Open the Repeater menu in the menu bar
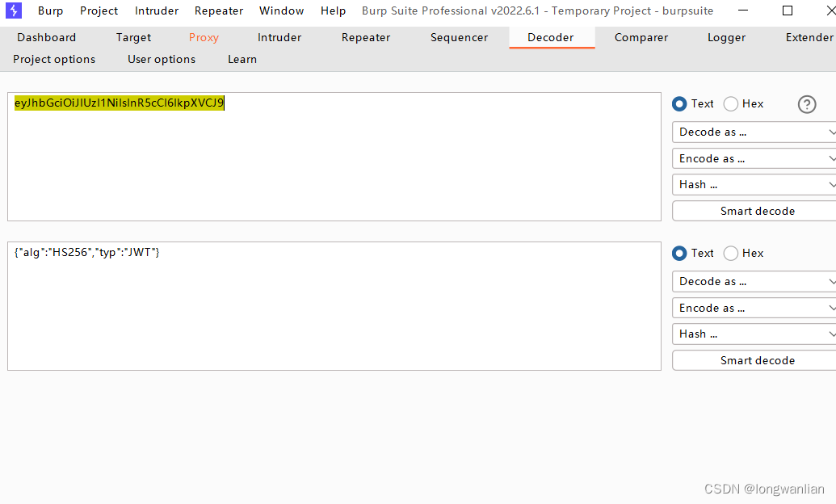The image size is (836, 504). [x=218, y=10]
